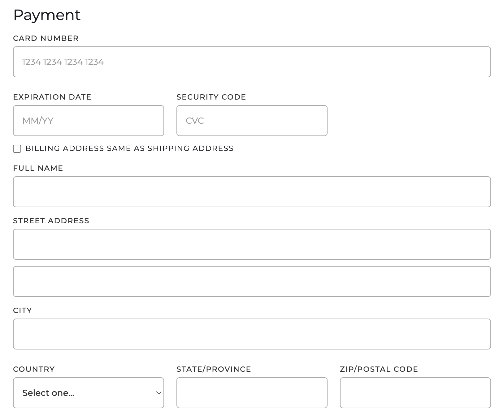The image size is (504, 420).
Task: Open the Country dropdown
Action: point(88,393)
